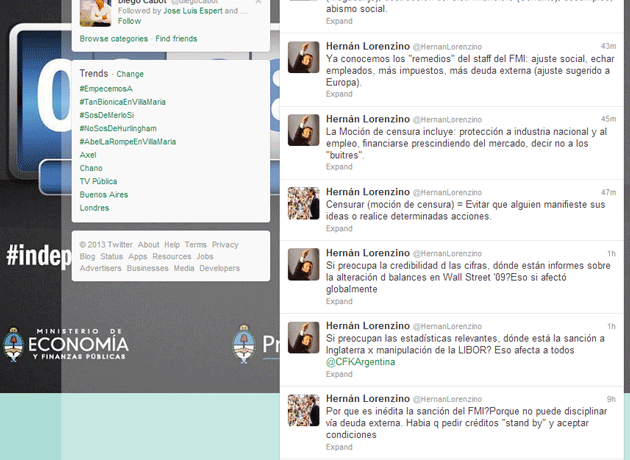Open the Privacy footer link
630x460 pixels.
[225, 245]
